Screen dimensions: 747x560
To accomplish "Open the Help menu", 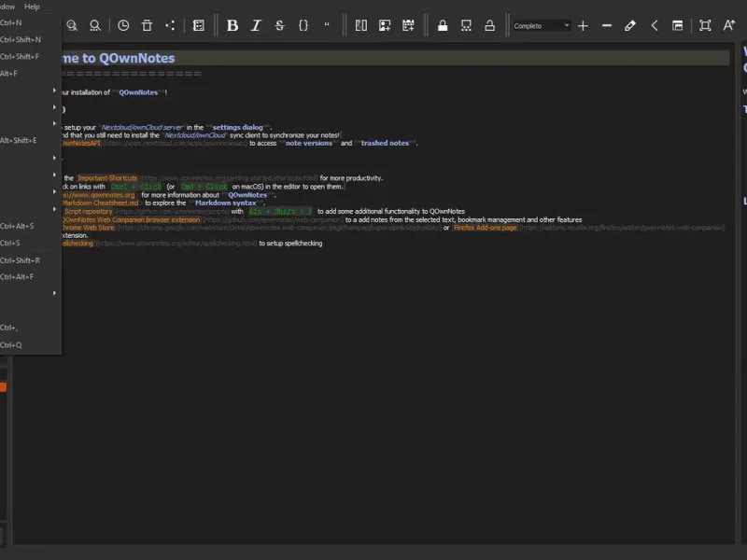I will [x=32, y=7].
